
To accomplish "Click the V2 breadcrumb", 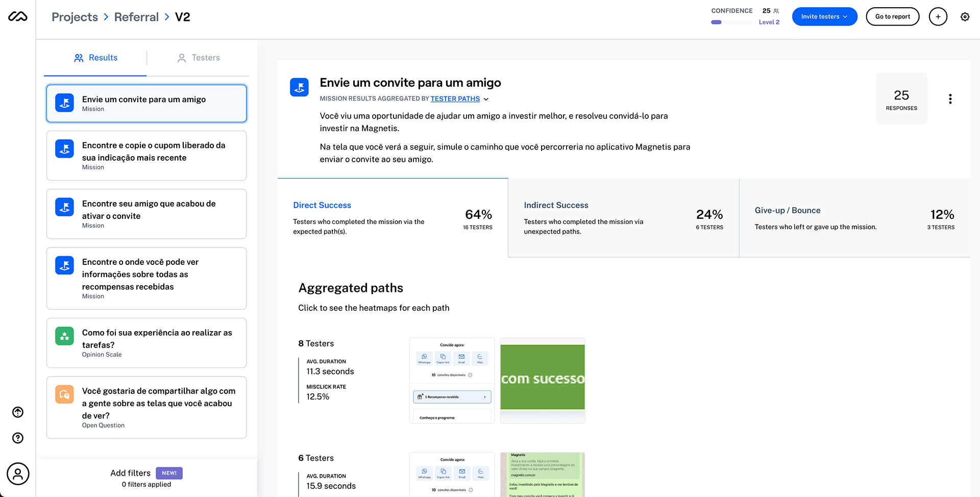I will [182, 17].
